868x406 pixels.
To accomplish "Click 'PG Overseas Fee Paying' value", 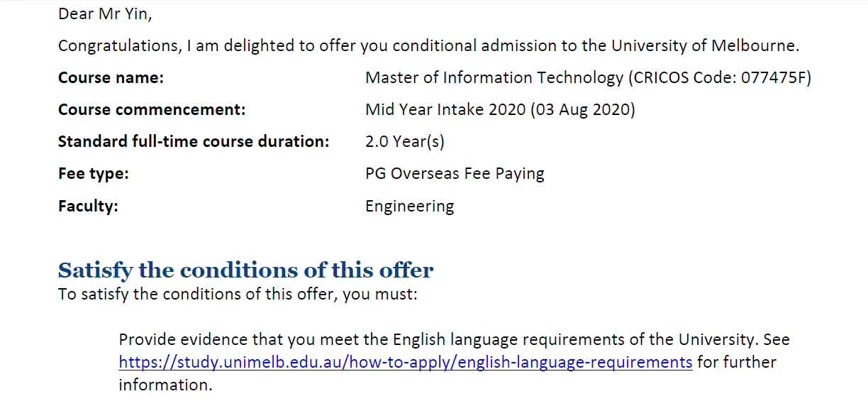I will pos(455,174).
